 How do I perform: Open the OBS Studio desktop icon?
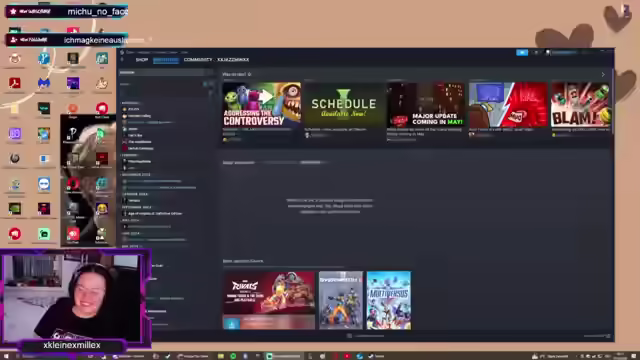coord(15,159)
